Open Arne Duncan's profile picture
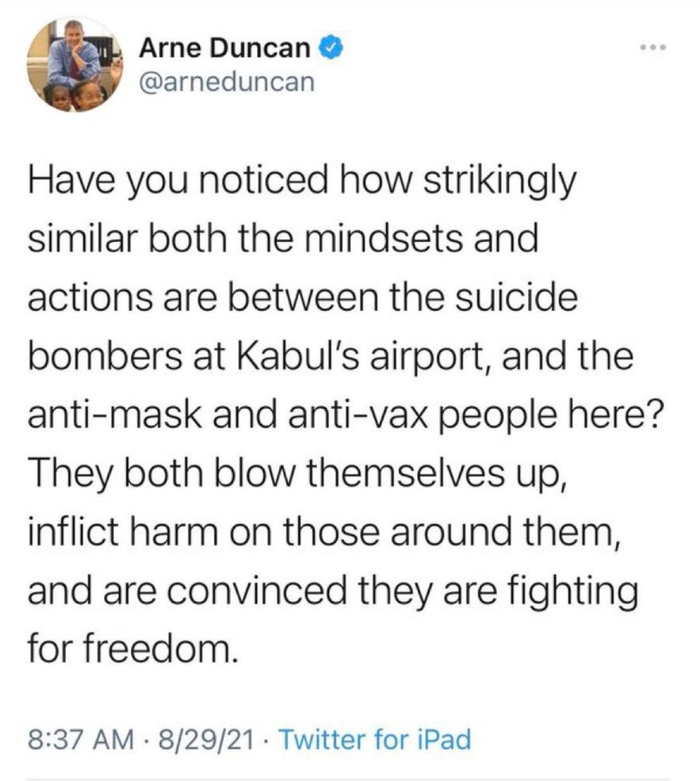700x781 pixels. 75,64
